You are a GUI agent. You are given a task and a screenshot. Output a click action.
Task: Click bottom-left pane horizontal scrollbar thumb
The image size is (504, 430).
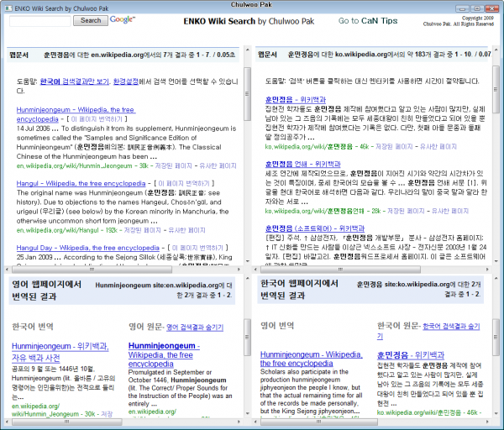(67, 422)
